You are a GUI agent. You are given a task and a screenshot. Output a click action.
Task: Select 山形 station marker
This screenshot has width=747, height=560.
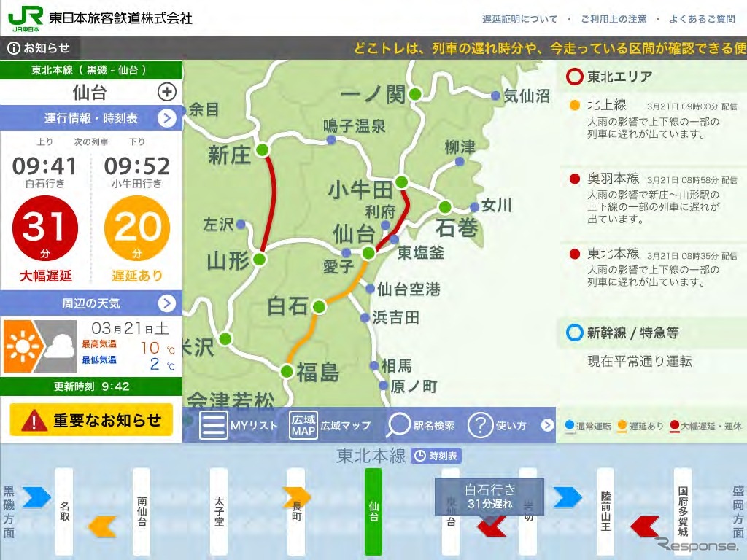[x=259, y=260]
